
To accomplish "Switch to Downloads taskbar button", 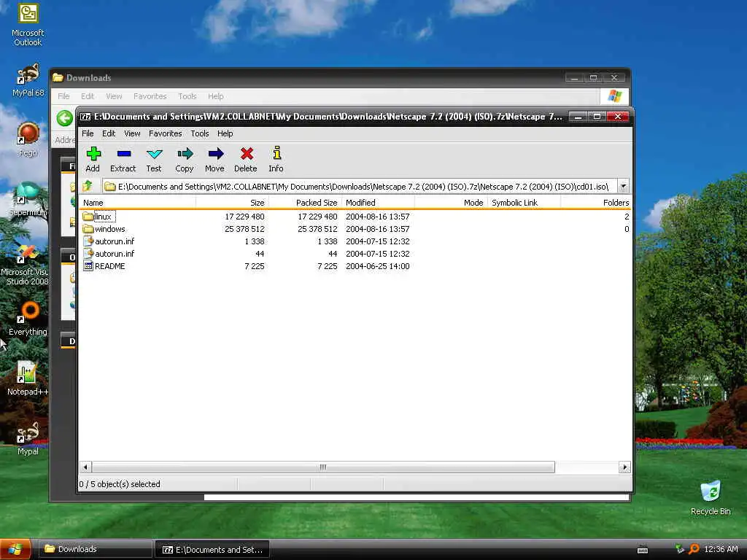I will click(x=95, y=549).
